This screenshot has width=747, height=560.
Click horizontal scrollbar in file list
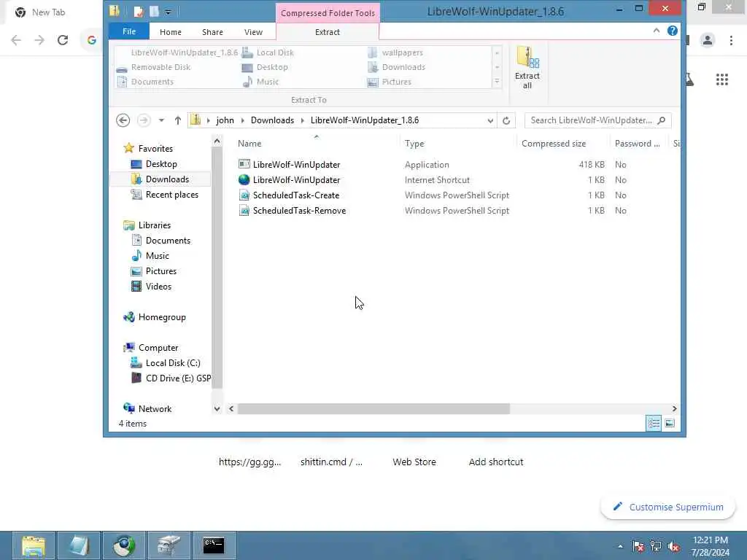[373, 408]
